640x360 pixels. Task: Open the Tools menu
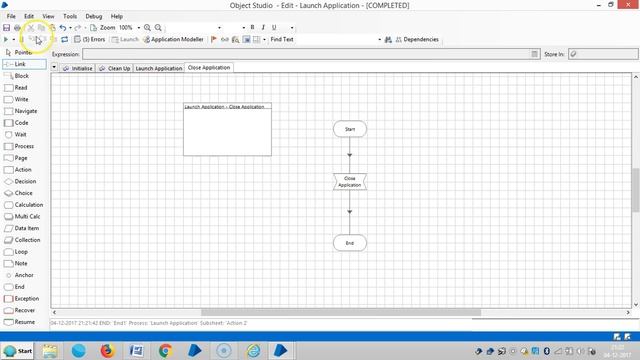click(x=70, y=16)
